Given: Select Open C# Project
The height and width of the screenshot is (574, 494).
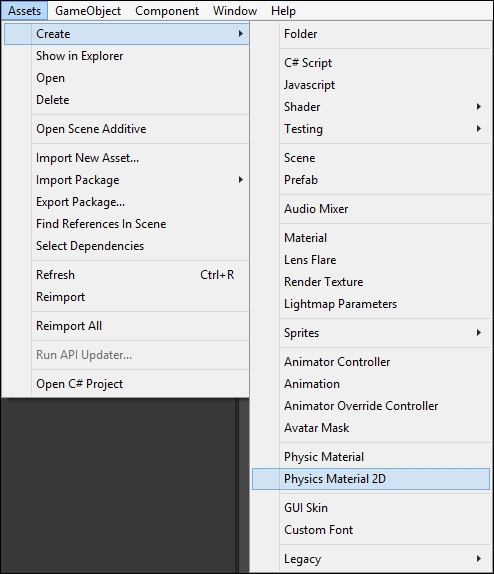Looking at the screenshot, I should tap(127, 384).
